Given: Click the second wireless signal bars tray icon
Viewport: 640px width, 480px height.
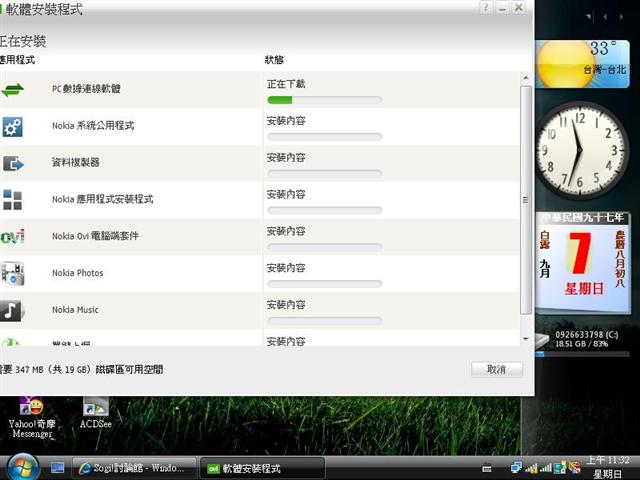Looking at the screenshot, I should point(546,468).
